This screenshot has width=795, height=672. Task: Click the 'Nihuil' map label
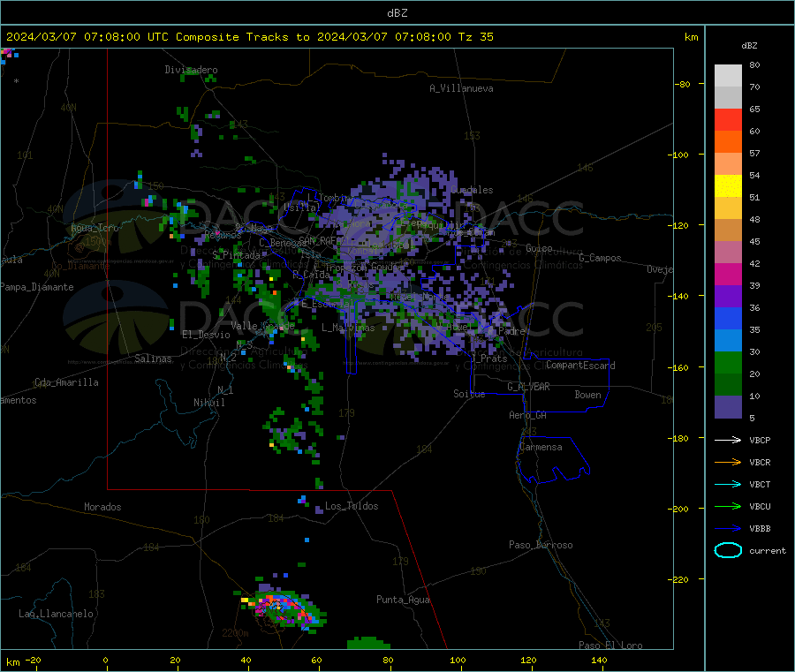pyautogui.click(x=208, y=403)
